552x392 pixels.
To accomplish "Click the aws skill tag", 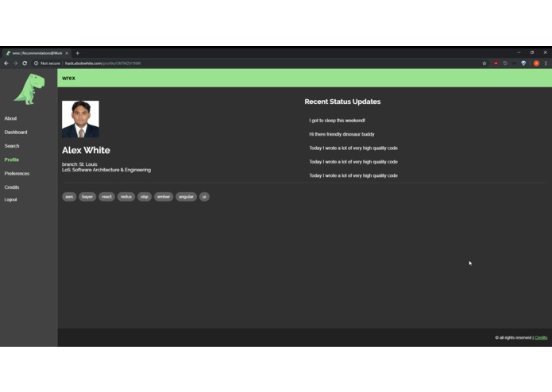I will pyautogui.click(x=69, y=197).
